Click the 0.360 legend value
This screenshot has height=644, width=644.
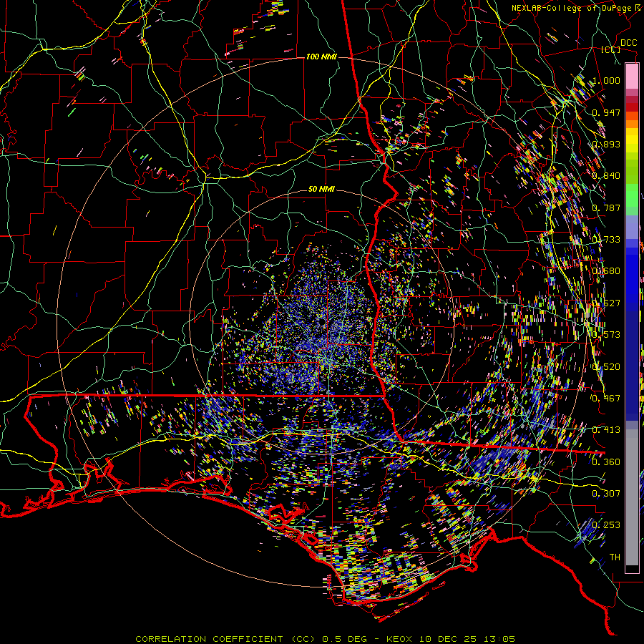pos(606,462)
